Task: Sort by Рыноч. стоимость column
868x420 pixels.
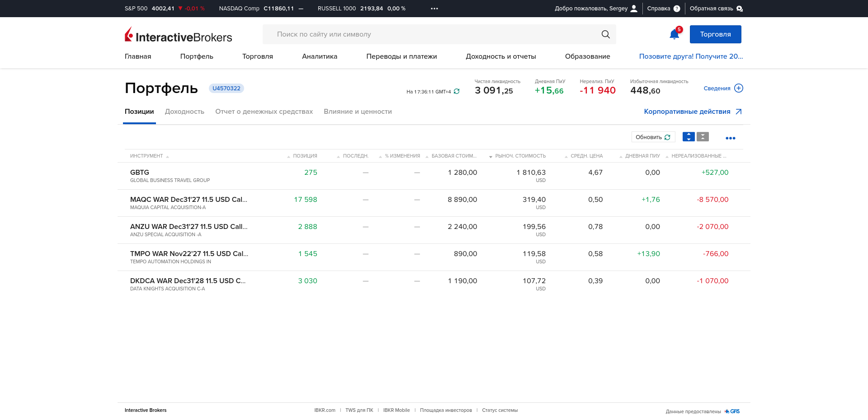Action: pyautogui.click(x=520, y=156)
